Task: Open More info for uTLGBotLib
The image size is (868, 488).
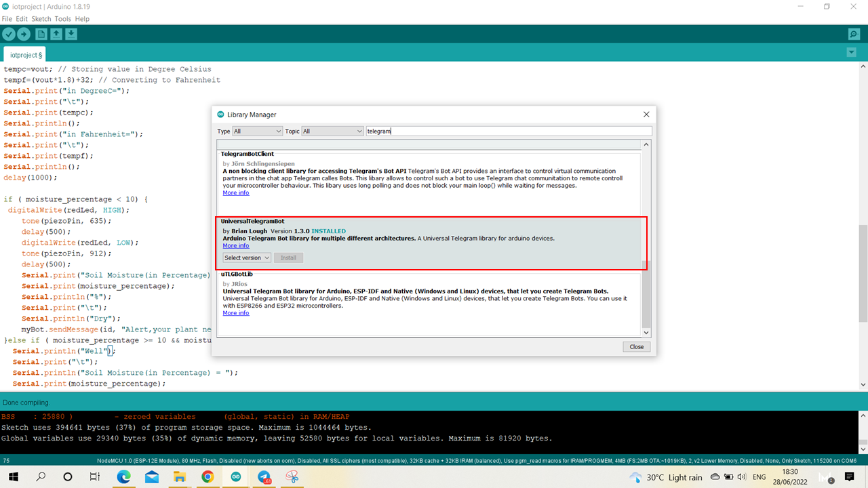Action: pyautogui.click(x=236, y=313)
